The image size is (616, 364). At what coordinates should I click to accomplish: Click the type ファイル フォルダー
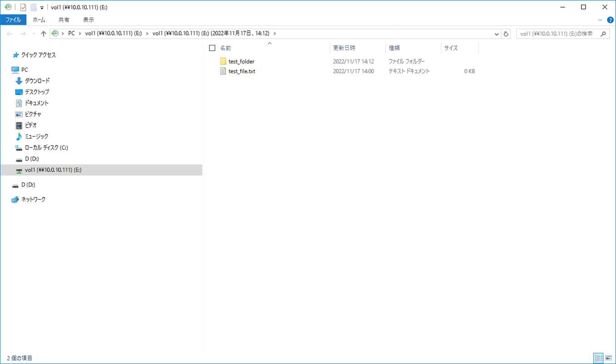(x=407, y=61)
